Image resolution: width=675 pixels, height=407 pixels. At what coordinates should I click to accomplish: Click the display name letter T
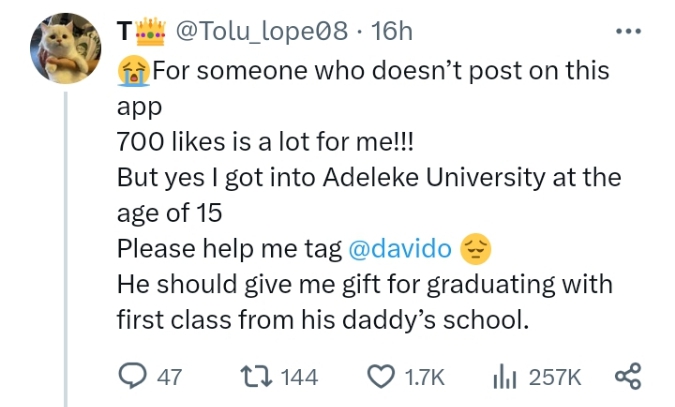pyautogui.click(x=123, y=32)
